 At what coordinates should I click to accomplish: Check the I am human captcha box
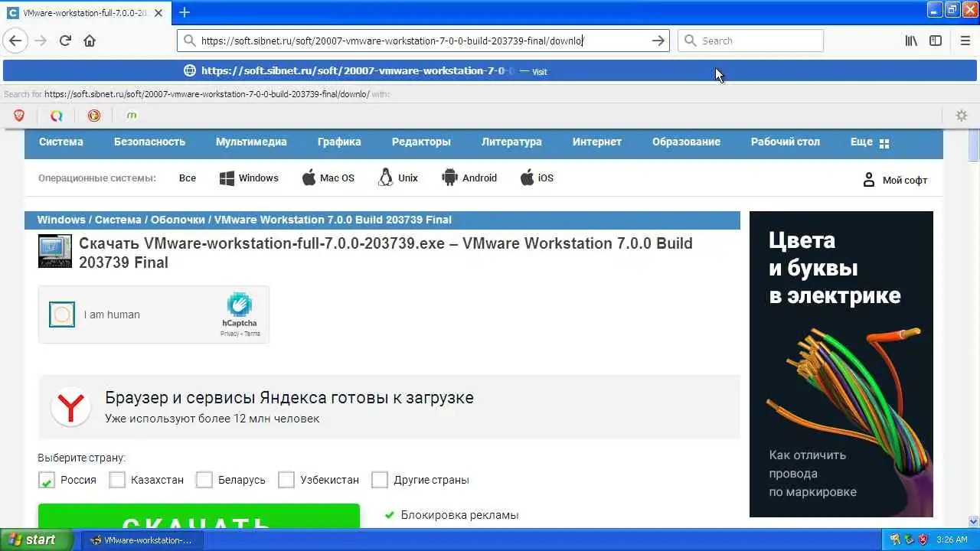click(62, 315)
